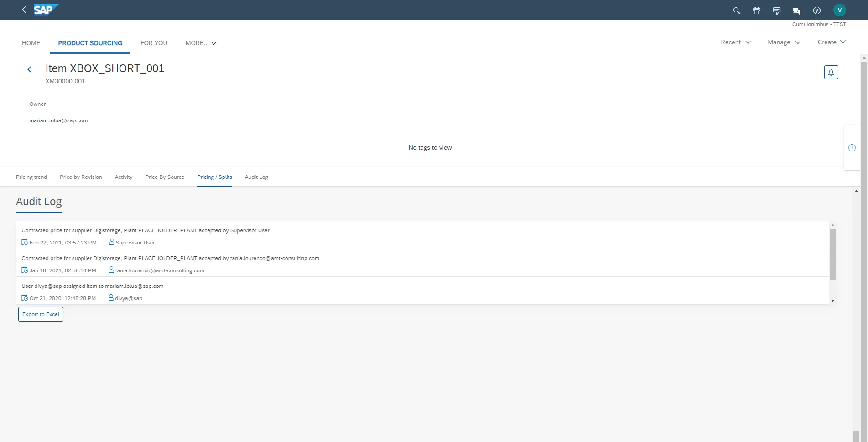The height and width of the screenshot is (442, 868).
Task: Click the Audit Log section heading
Action: click(39, 202)
